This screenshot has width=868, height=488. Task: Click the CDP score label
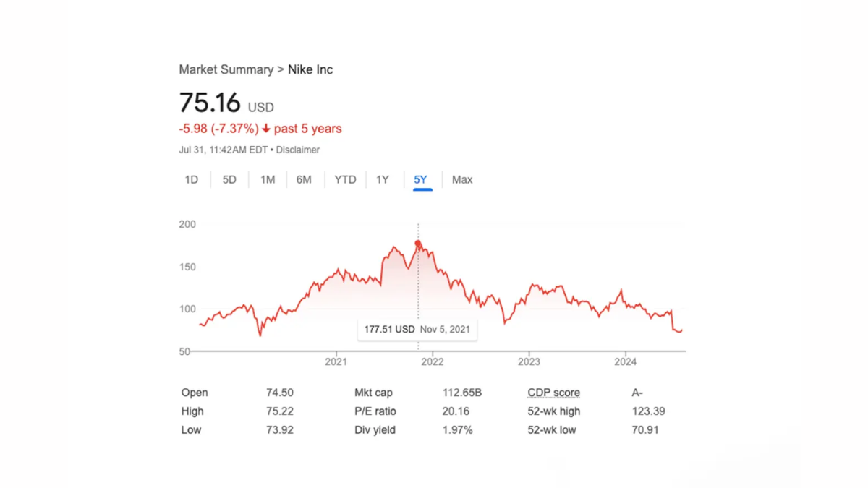[x=553, y=393]
